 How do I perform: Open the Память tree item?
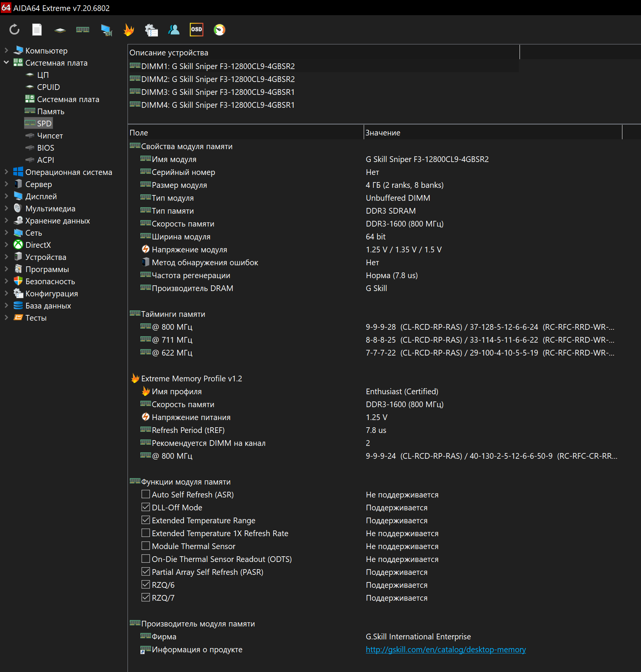51,111
